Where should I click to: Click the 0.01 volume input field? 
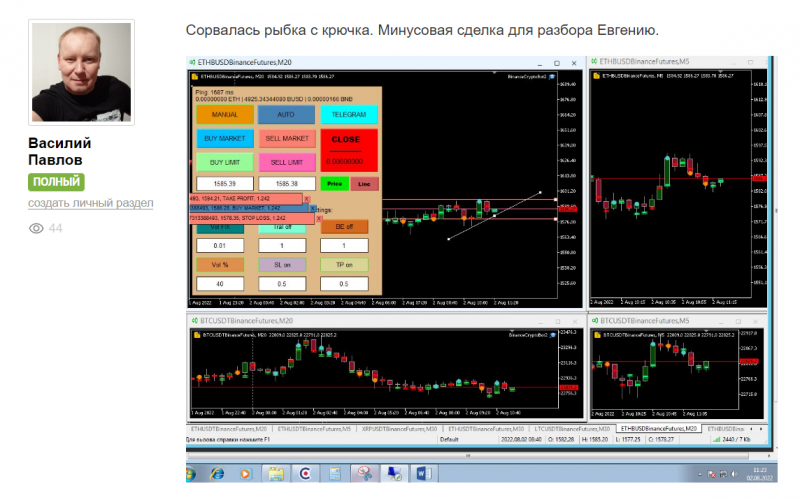(220, 246)
